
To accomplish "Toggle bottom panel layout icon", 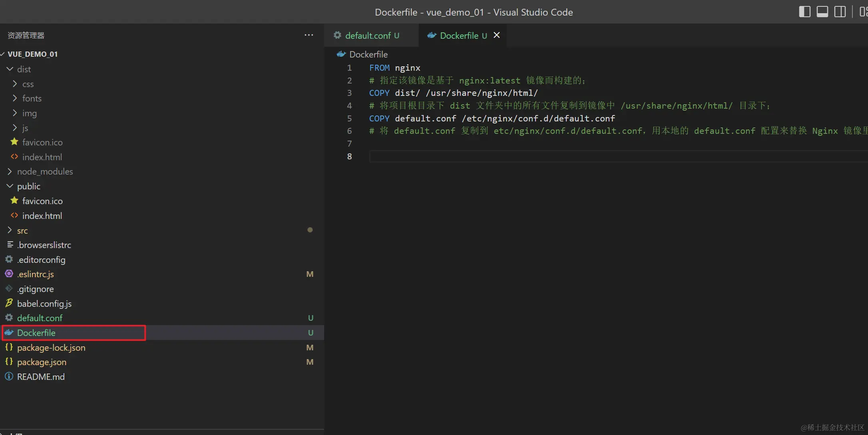I will point(822,12).
